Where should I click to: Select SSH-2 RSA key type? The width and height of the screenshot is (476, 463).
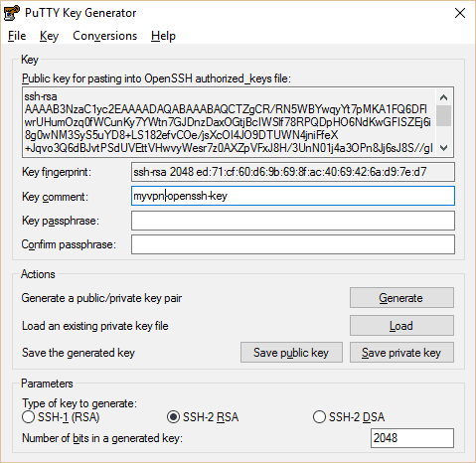click(203, 417)
